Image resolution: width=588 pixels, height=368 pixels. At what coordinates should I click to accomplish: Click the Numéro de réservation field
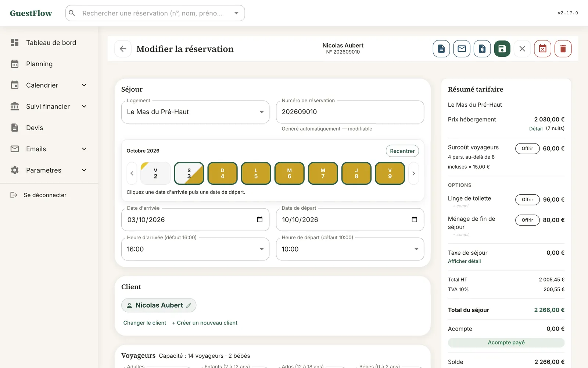point(350,112)
